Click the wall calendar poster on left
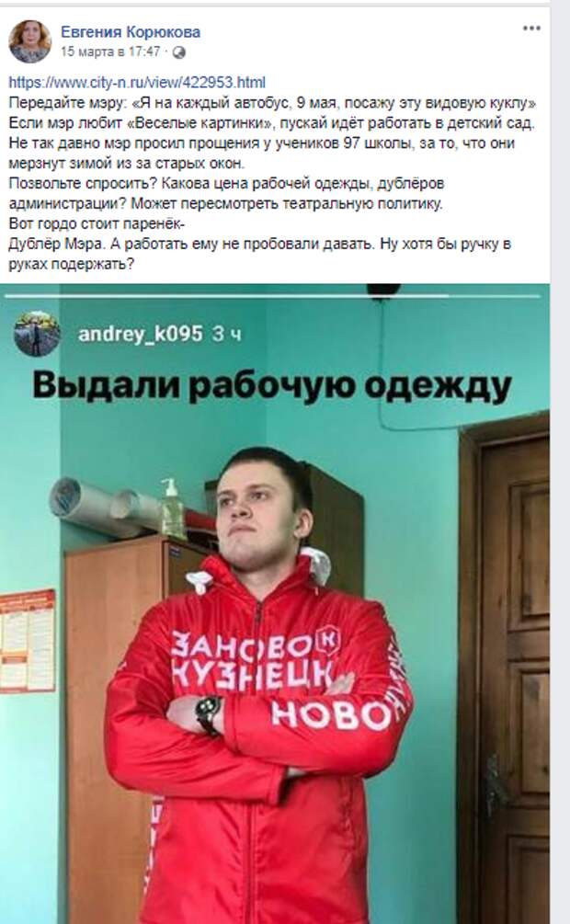570x924 pixels. (x=27, y=641)
